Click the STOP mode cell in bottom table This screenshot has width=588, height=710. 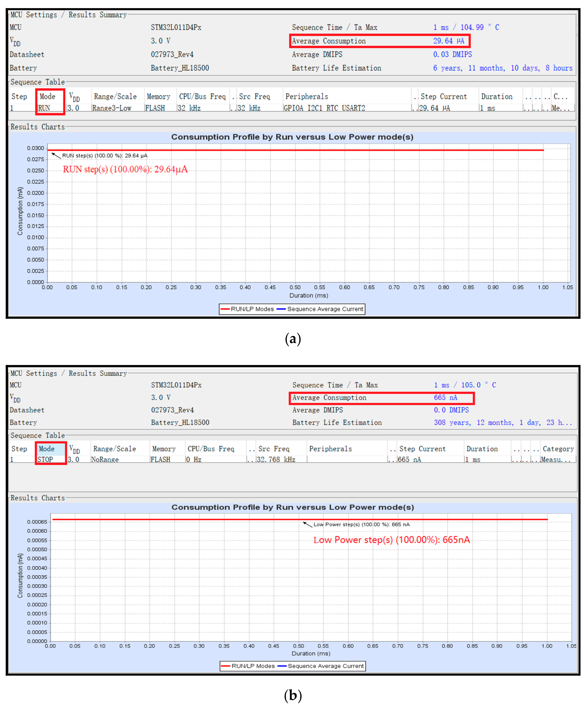coord(45,460)
